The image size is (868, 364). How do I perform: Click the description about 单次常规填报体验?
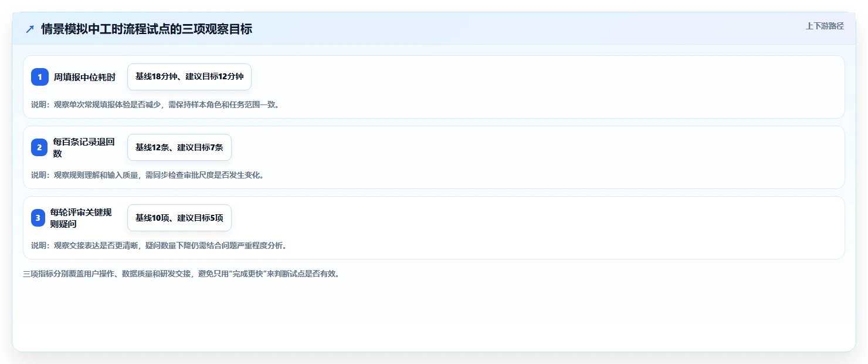pyautogui.click(x=155, y=105)
